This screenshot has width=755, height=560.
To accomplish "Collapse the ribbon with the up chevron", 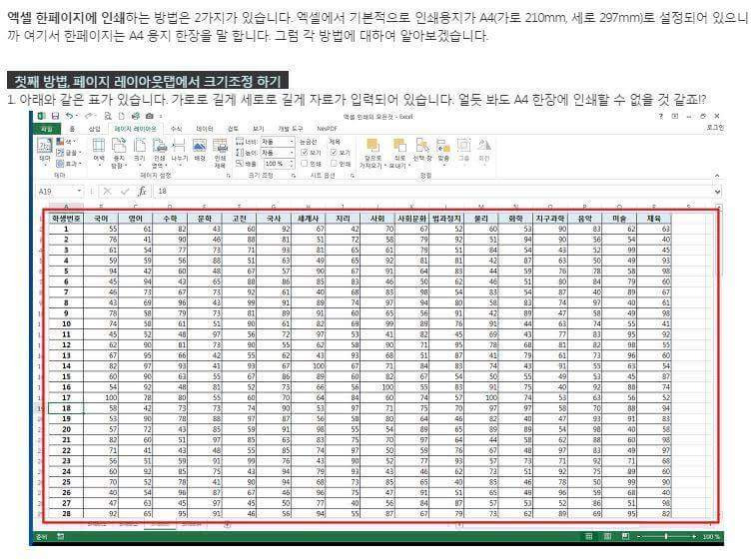I will pos(717,176).
